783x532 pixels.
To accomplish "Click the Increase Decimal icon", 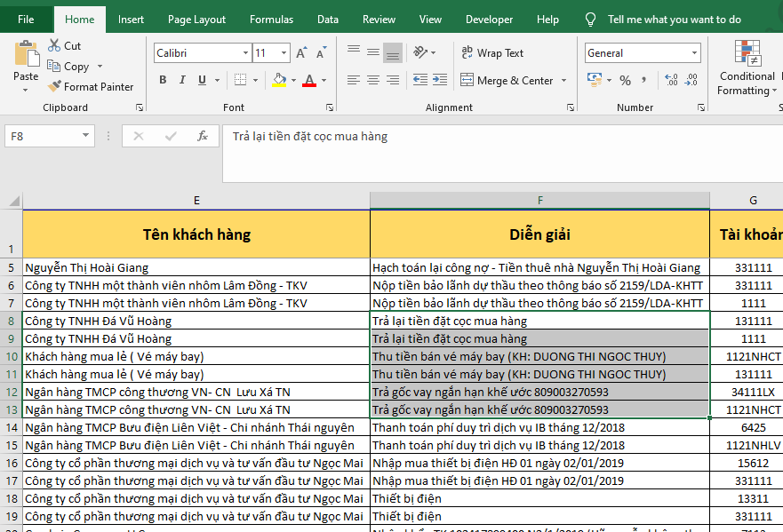I will click(x=667, y=81).
